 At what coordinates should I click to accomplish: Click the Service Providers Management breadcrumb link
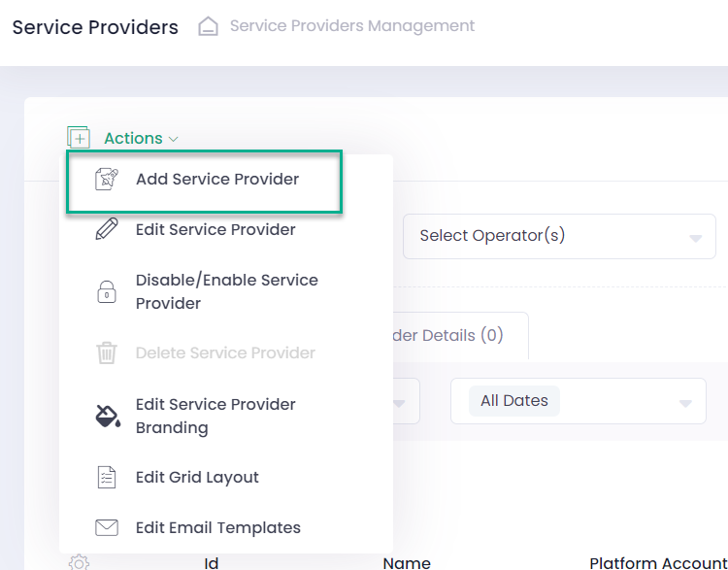click(x=351, y=26)
